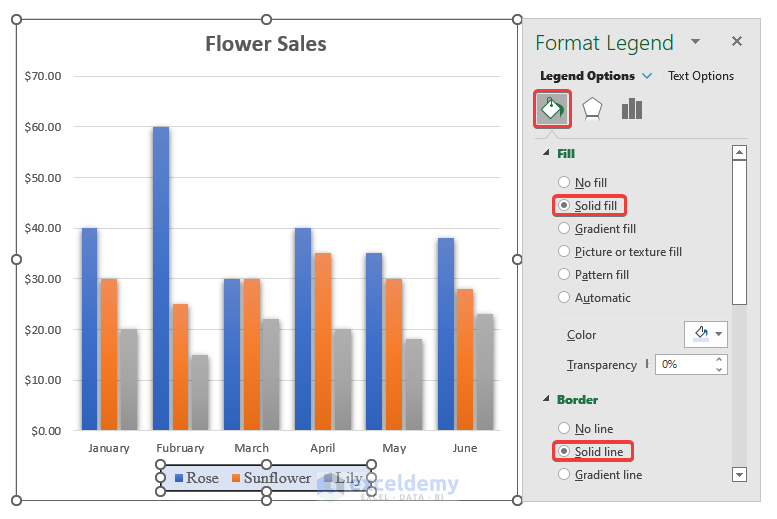This screenshot has height=519, width=777.
Task: Select the No line border option
Action: (565, 429)
